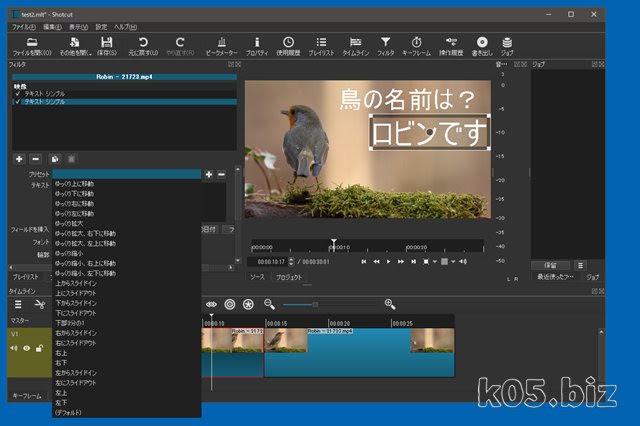Switch to the ソース tab
The image size is (640, 426).
pyautogui.click(x=257, y=277)
